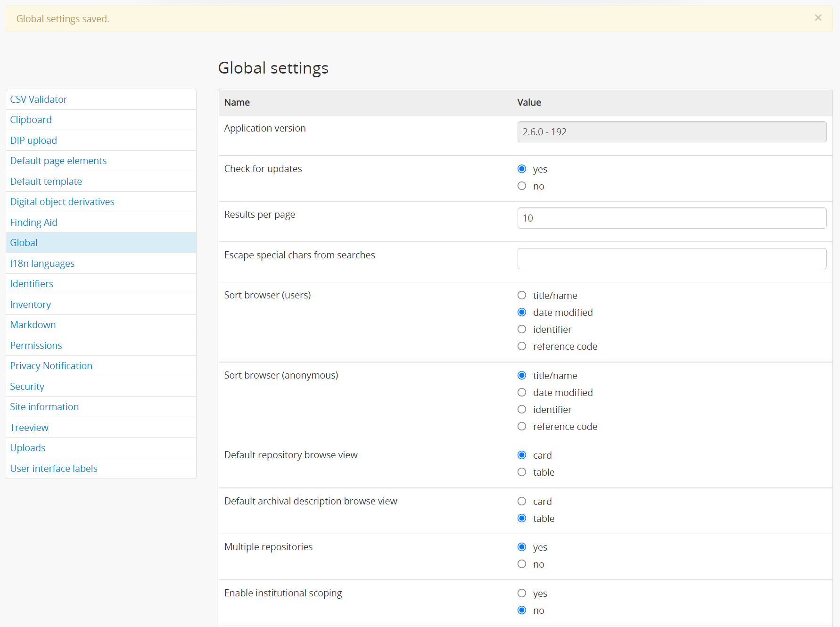Screen dimensions: 840x627
Task: Open the Clipboard settings page
Action: point(31,120)
